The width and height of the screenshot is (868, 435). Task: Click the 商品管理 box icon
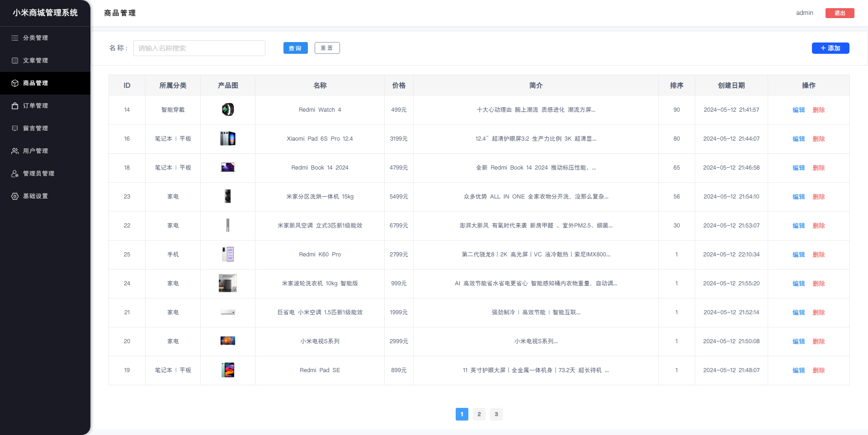[15, 83]
